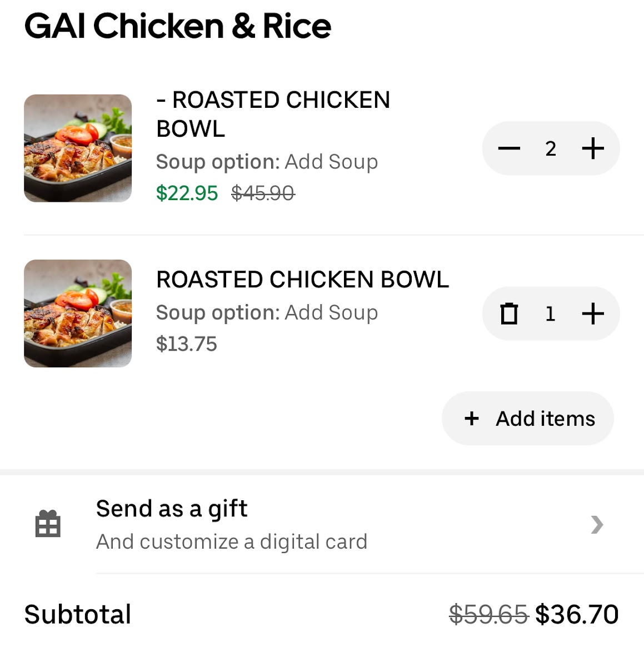The height and width of the screenshot is (667, 644).
Task: Open the "- ROASTED CHICKEN BOWL" item title
Action: [x=273, y=114]
